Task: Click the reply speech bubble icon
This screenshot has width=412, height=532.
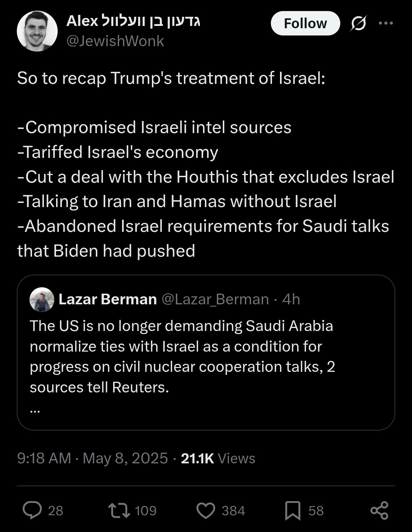Action: point(32,510)
